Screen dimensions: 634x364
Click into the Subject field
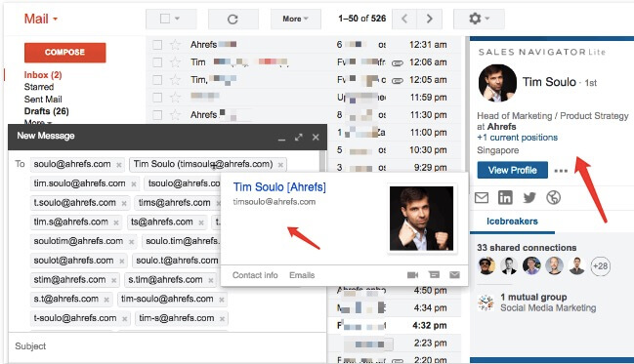click(167, 346)
